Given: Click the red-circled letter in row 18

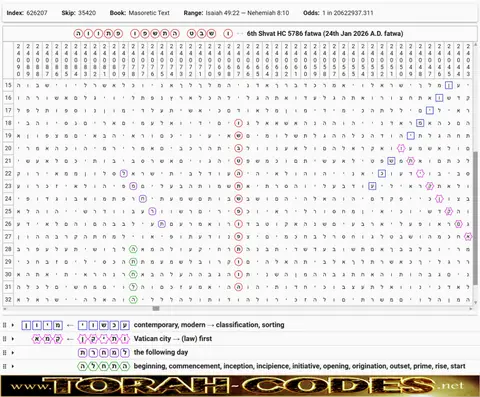Looking at the screenshot, I should pyautogui.click(x=238, y=123).
